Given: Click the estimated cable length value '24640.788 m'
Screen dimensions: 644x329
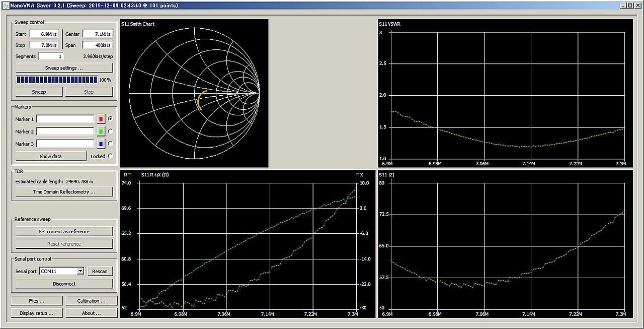Looking at the screenshot, I should point(79,181).
